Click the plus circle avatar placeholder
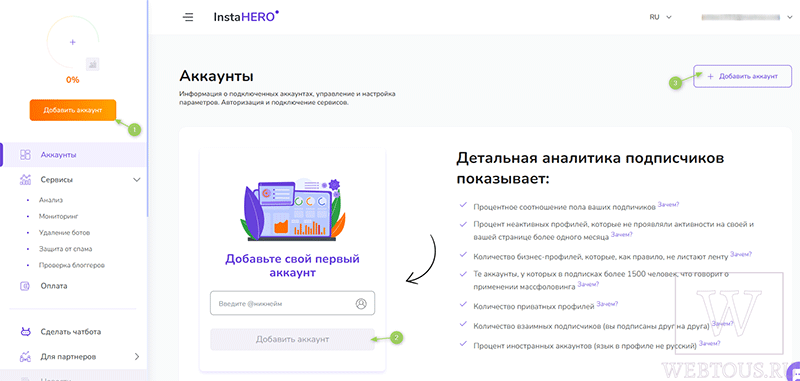Image resolution: width=800 pixels, height=381 pixels. pos(72,42)
